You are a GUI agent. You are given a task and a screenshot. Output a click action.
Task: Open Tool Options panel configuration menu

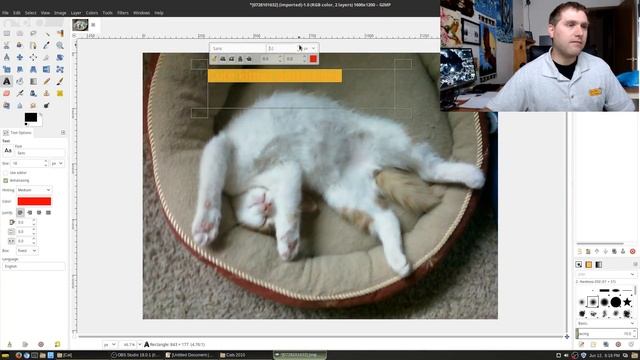[x=63, y=133]
